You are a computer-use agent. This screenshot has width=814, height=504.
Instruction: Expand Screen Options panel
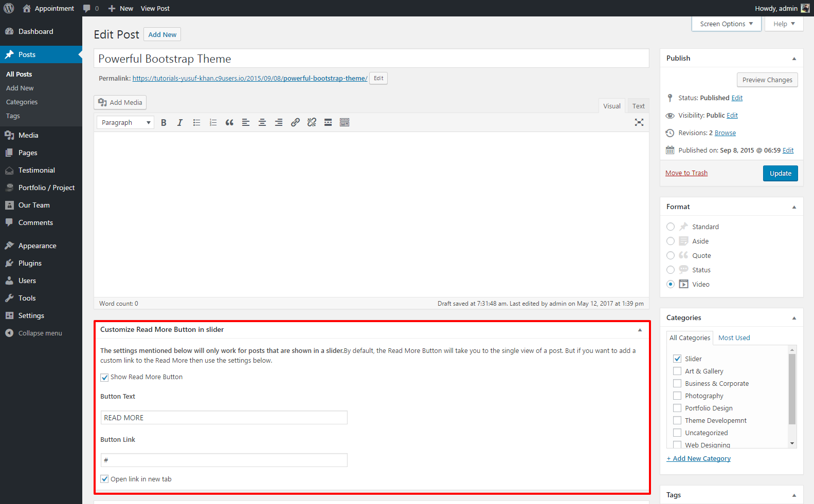[727, 24]
